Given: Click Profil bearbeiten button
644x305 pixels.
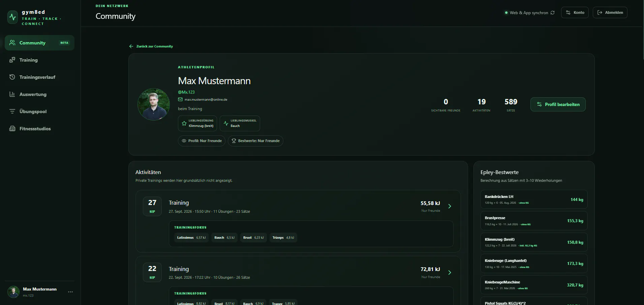Looking at the screenshot, I should (558, 104).
